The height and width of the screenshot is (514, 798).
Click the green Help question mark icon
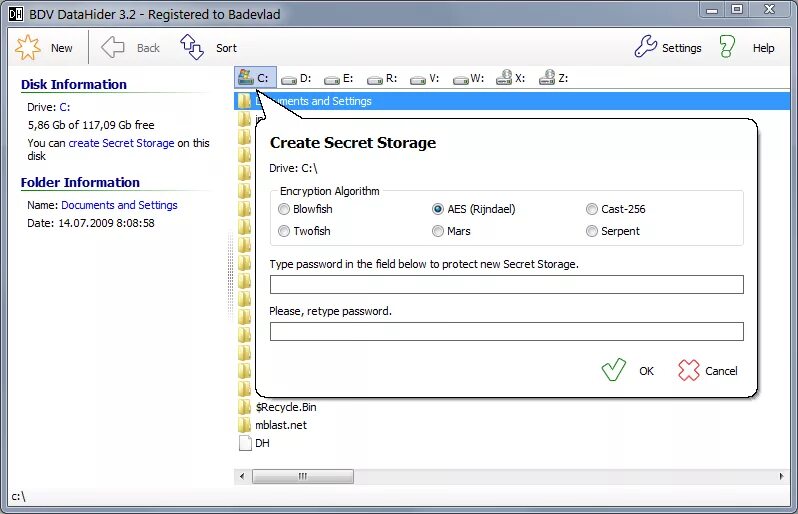pos(727,46)
